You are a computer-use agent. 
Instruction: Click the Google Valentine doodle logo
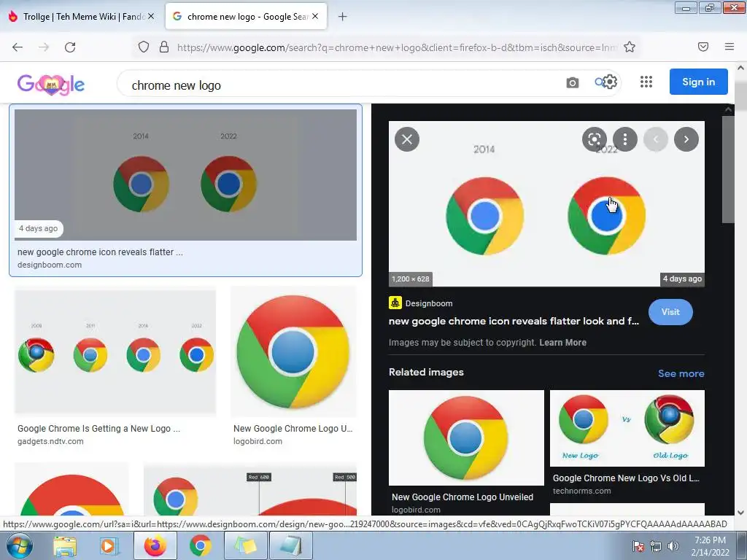pyautogui.click(x=51, y=85)
